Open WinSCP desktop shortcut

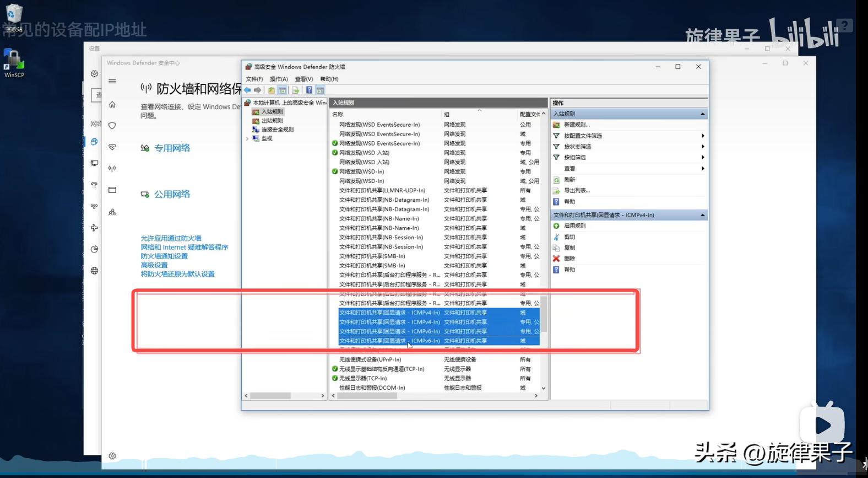[x=14, y=63]
